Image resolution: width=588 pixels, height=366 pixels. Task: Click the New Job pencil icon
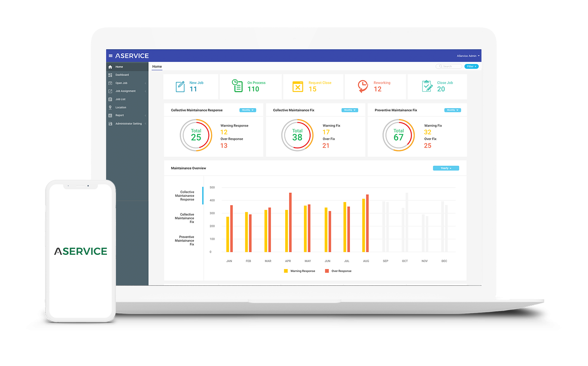pyautogui.click(x=180, y=86)
